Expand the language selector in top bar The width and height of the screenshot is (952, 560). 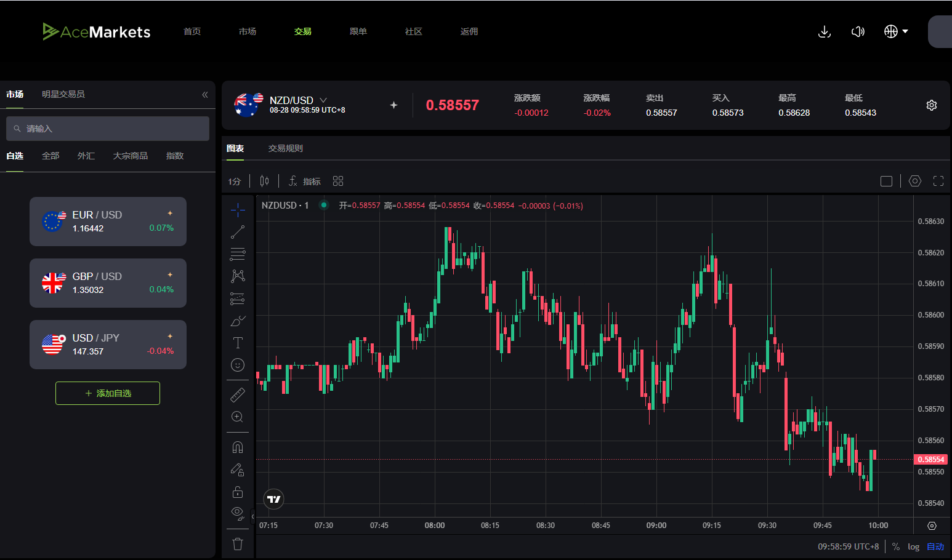tap(896, 31)
